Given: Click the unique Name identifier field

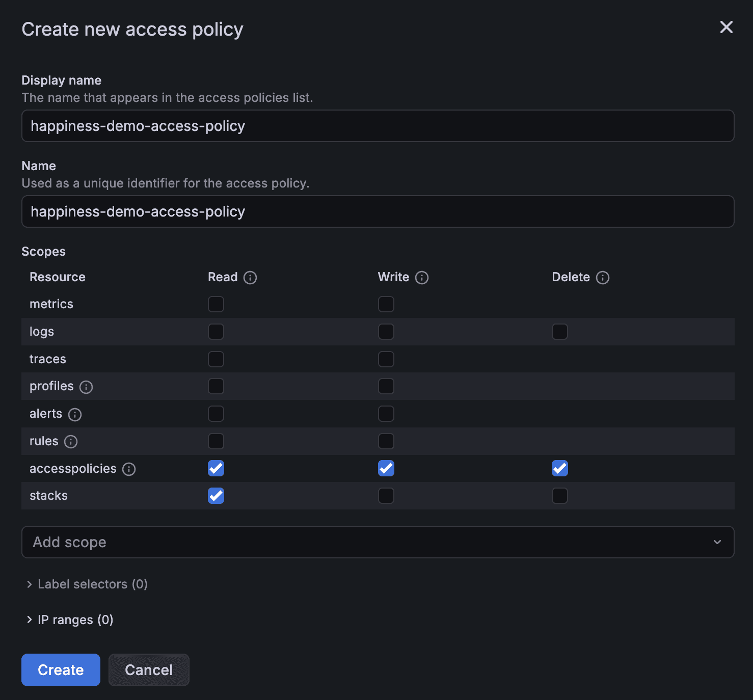Looking at the screenshot, I should pyautogui.click(x=377, y=211).
